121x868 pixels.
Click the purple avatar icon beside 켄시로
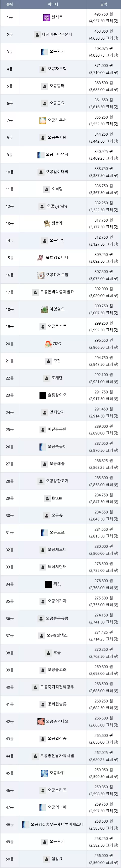click(47, 18)
